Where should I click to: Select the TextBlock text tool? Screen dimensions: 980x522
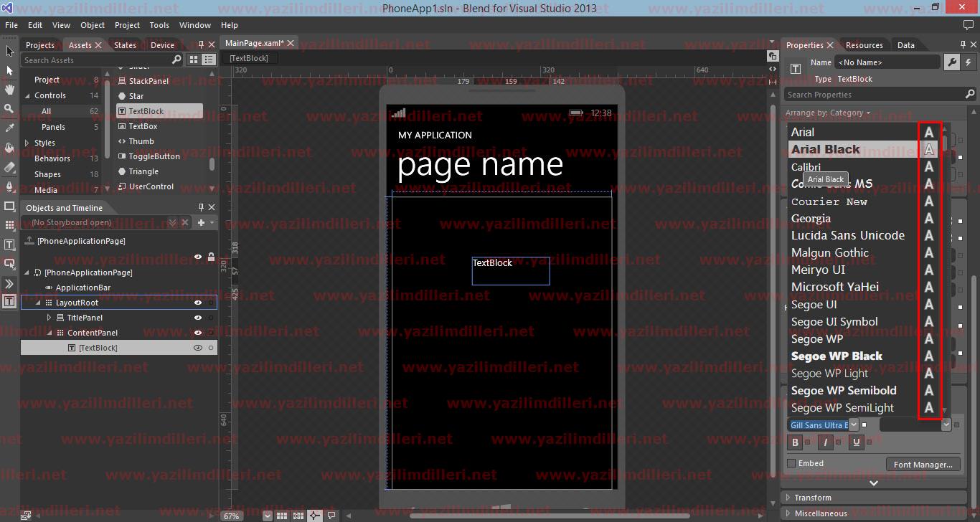9,245
